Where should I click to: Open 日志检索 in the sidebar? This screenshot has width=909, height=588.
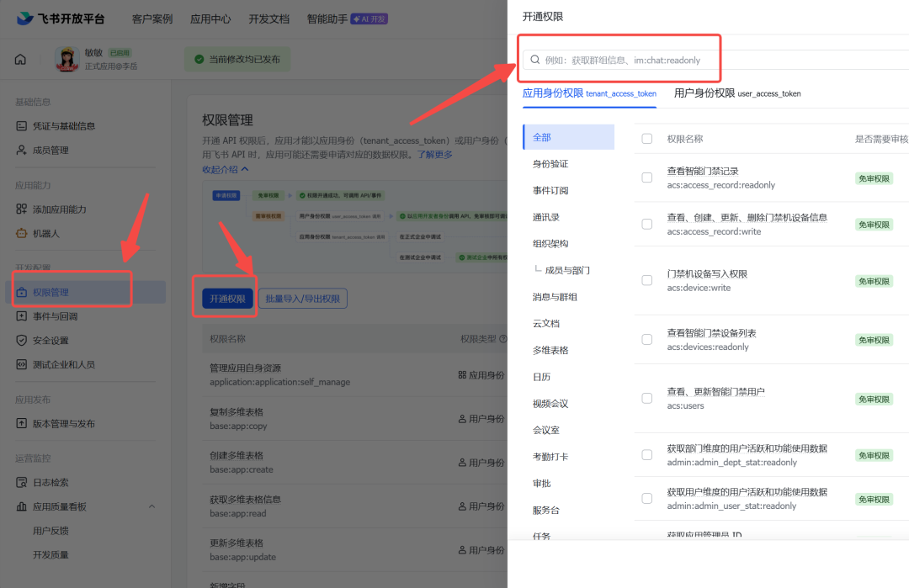(50, 483)
